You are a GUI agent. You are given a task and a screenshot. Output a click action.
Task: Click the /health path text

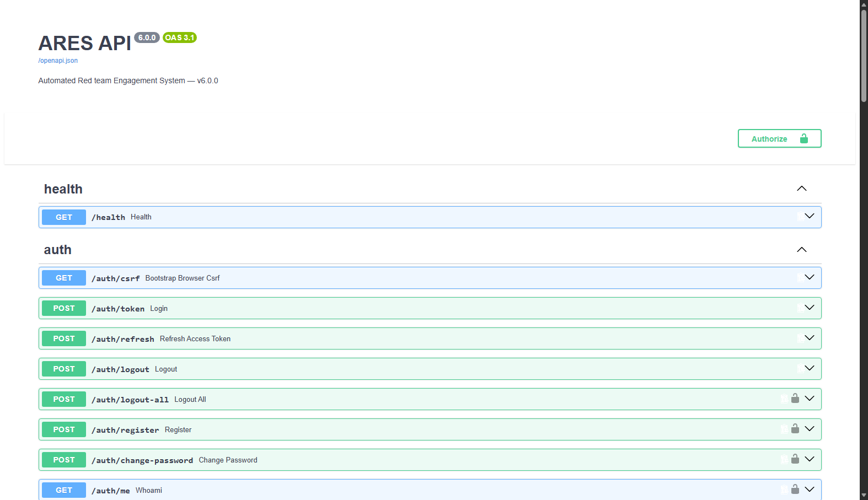(x=108, y=217)
